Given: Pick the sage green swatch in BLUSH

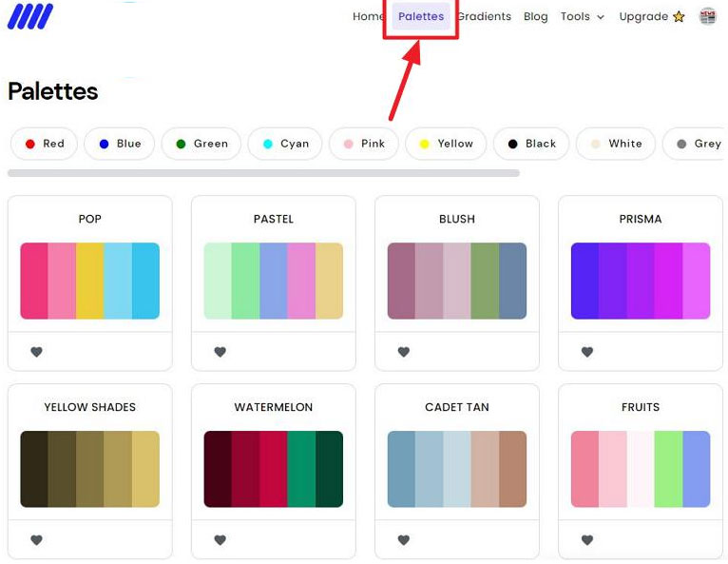Looking at the screenshot, I should (485, 281).
